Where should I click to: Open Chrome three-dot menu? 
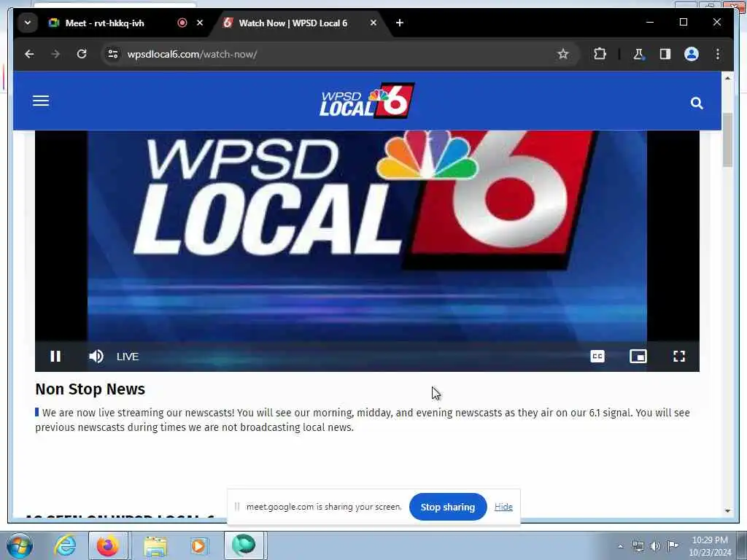tap(718, 54)
